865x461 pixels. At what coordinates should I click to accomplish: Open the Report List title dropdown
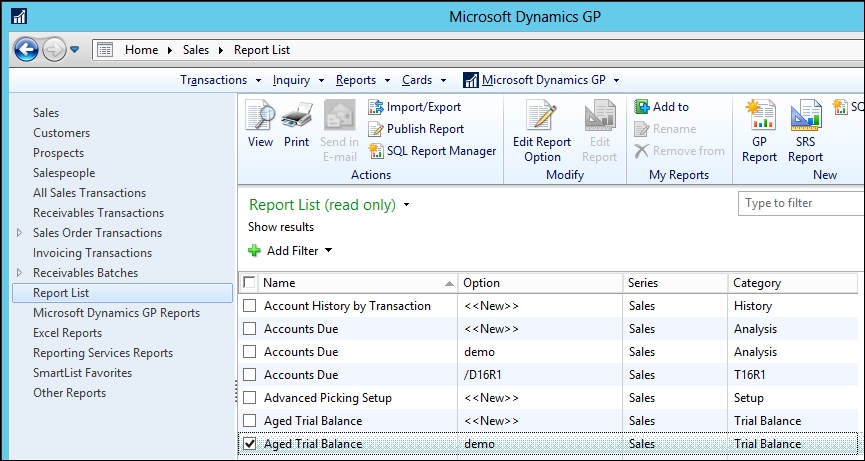pyautogui.click(x=407, y=205)
